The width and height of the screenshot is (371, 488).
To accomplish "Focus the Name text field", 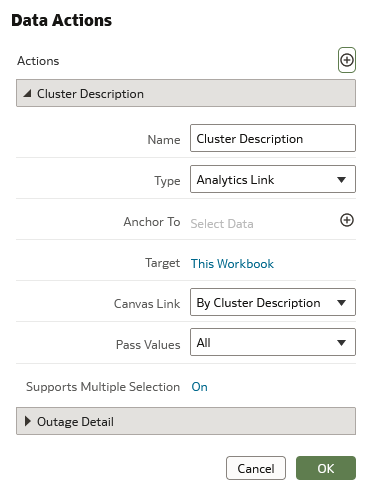I will [273, 138].
